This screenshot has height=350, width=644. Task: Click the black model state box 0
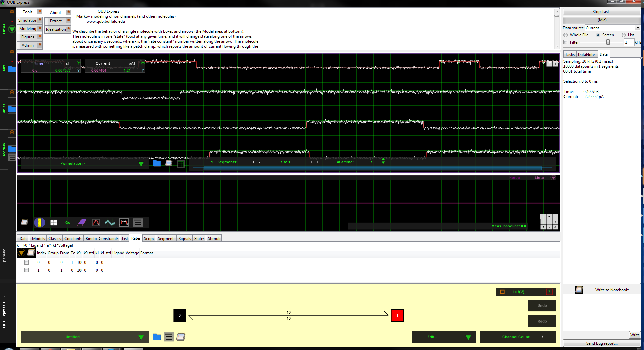click(180, 315)
